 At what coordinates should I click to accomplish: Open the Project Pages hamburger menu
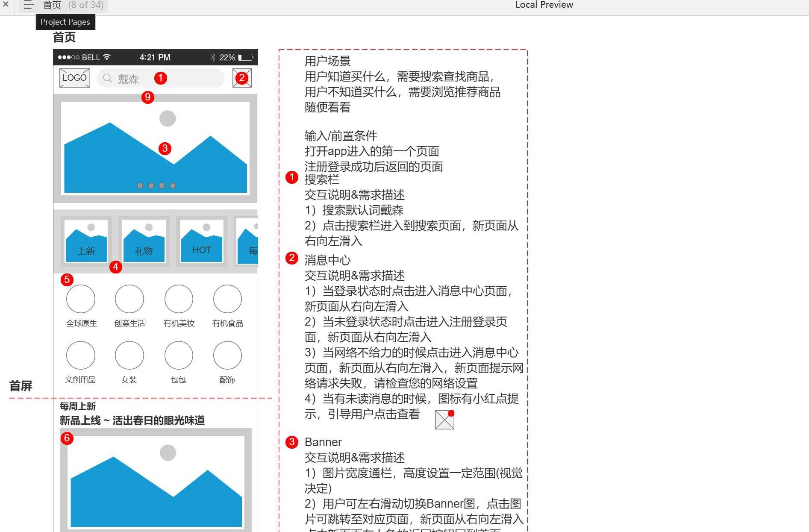coord(29,5)
